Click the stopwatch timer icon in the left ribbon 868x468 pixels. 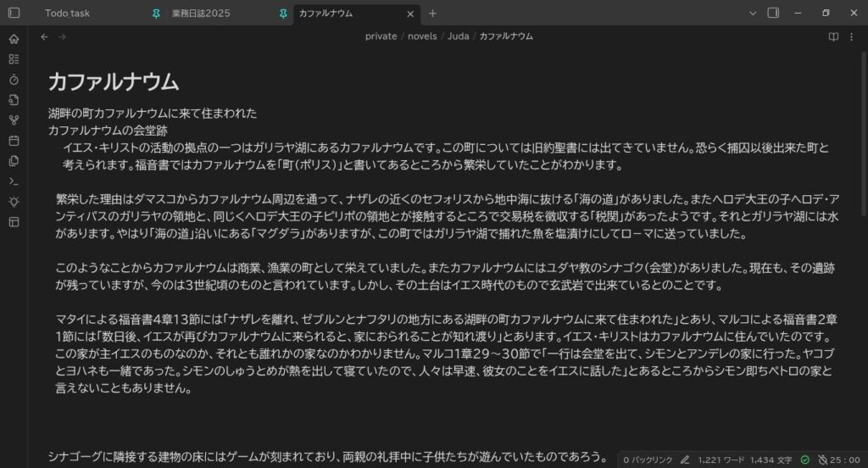[14, 80]
